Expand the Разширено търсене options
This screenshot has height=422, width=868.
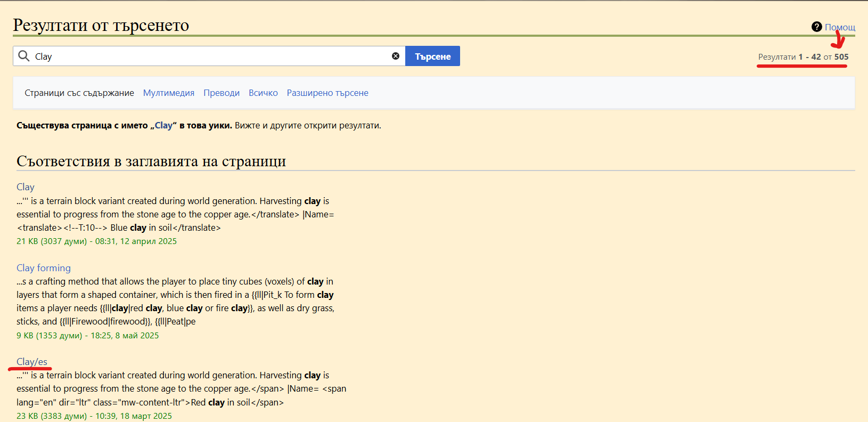327,93
